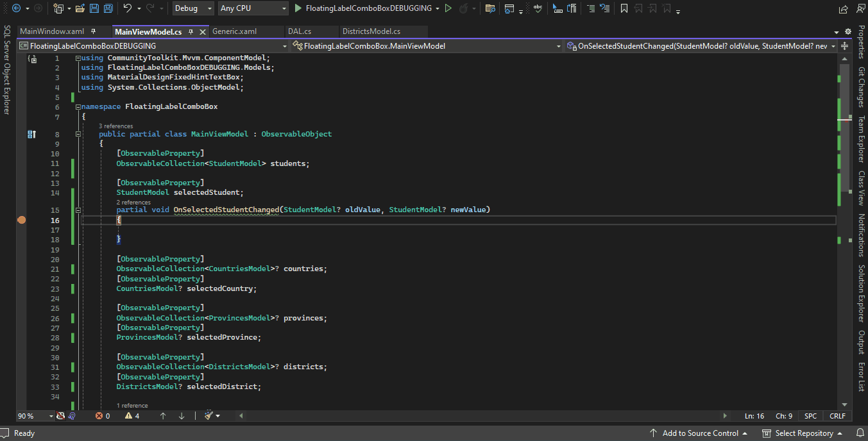Open the Debug configuration dropdown
The width and height of the screenshot is (868, 441).
coord(194,8)
